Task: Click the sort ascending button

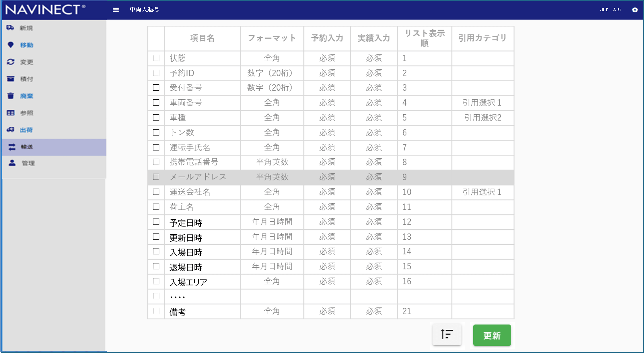Action: [447, 334]
